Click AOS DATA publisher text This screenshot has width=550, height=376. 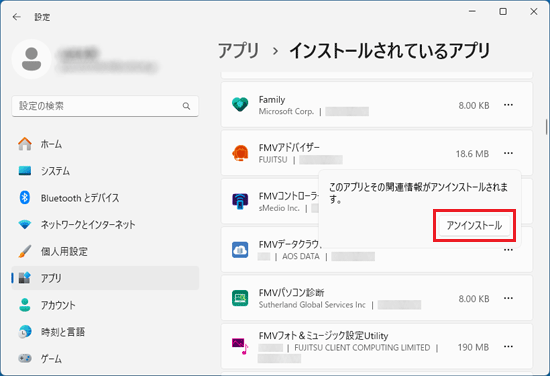(301, 256)
